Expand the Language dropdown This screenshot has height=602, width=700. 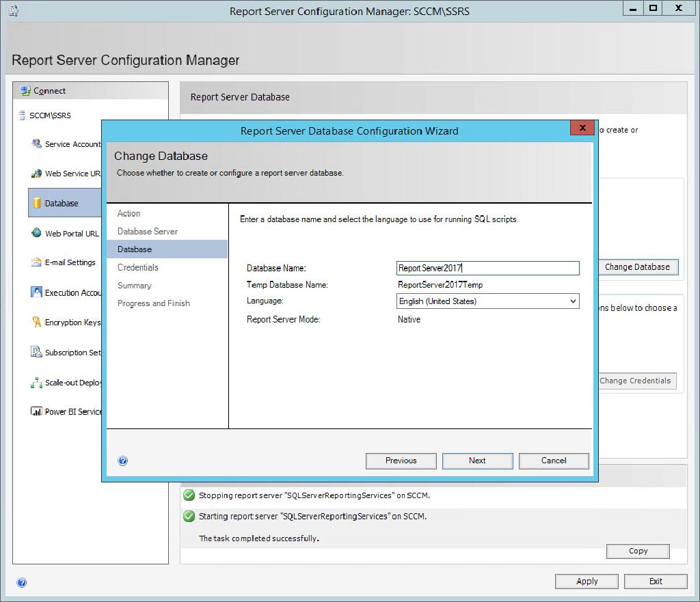572,301
